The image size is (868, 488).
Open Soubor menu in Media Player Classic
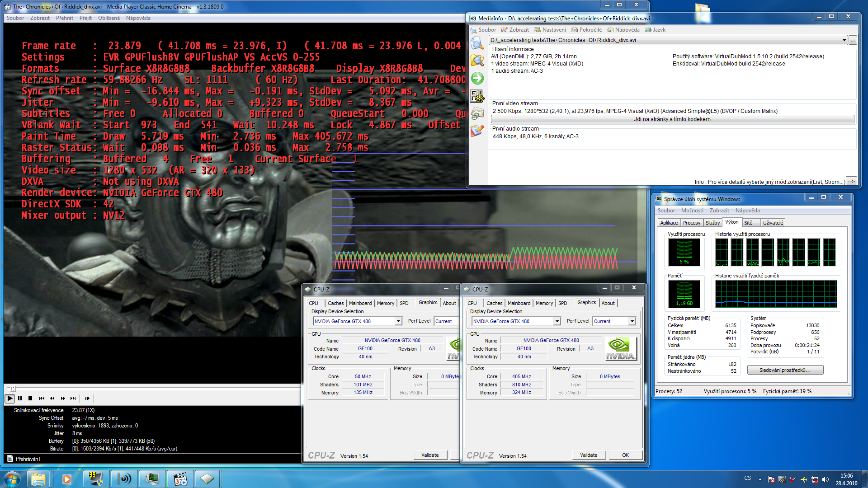coord(15,18)
